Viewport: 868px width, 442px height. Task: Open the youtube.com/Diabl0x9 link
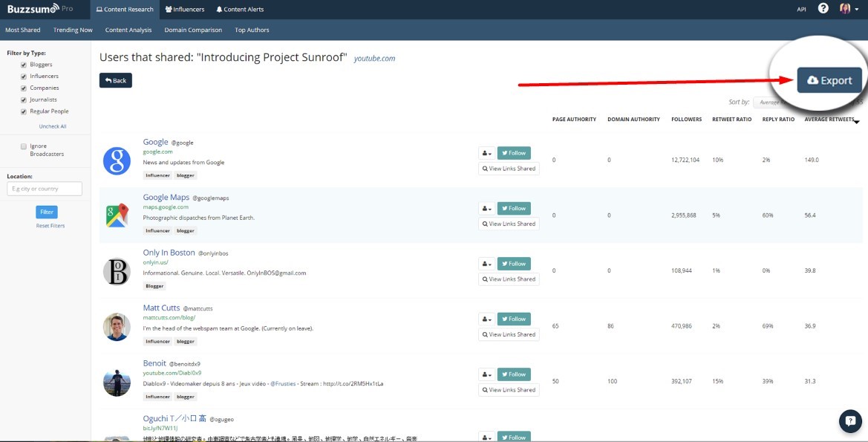pyautogui.click(x=172, y=374)
